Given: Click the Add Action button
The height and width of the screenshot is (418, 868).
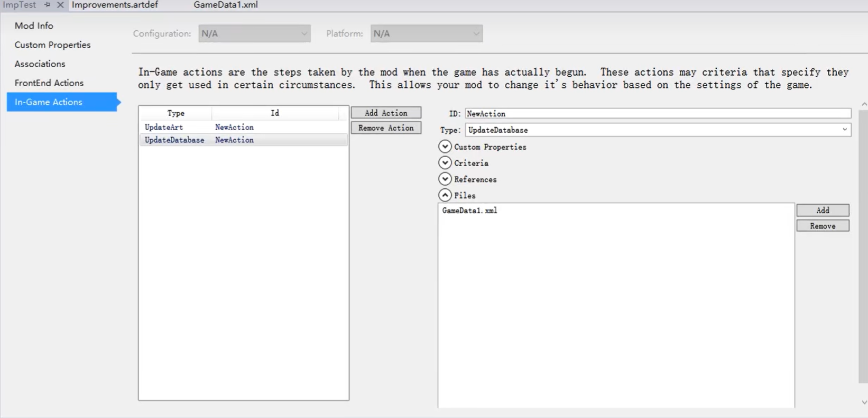Looking at the screenshot, I should [x=386, y=113].
